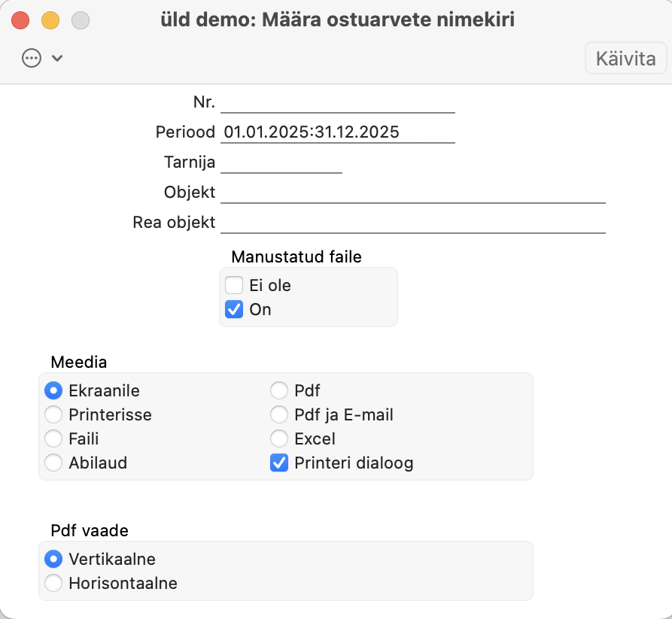Image resolution: width=672 pixels, height=619 pixels.
Task: Pick Abilaud media option
Action: click(x=53, y=463)
